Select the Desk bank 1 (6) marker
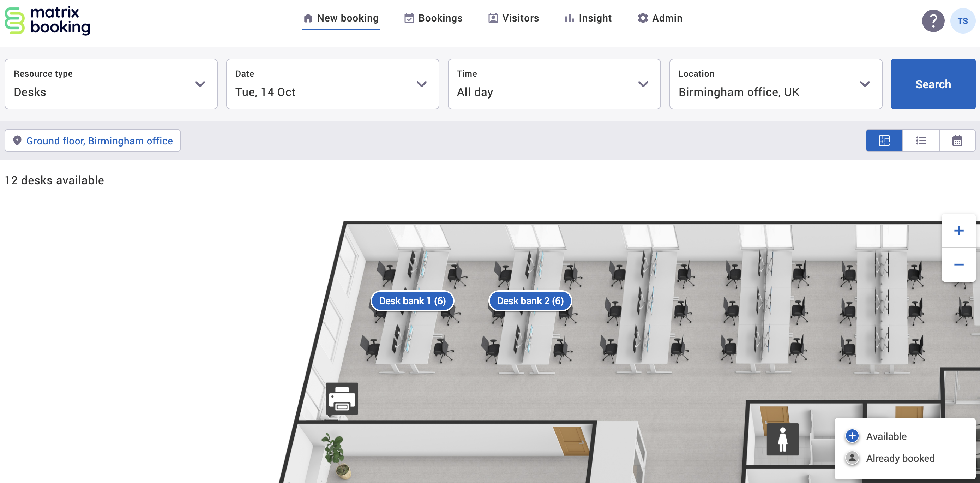The image size is (980, 483). click(412, 301)
